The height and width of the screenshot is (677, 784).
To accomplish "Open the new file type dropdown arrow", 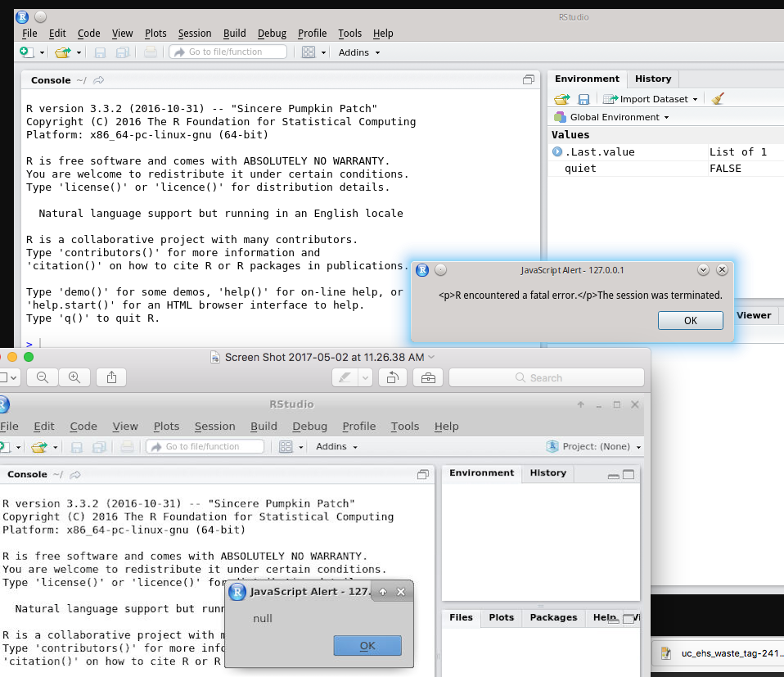I will [42, 52].
